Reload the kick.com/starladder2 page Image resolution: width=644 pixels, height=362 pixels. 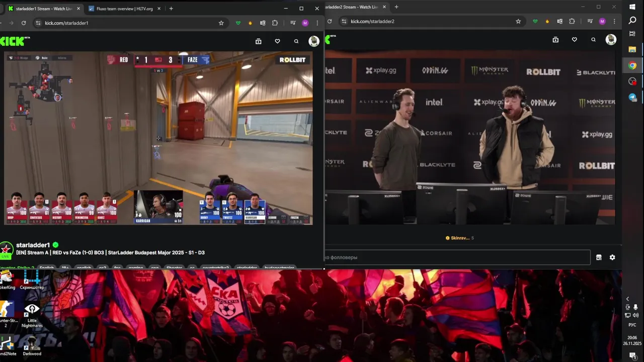[330, 21]
